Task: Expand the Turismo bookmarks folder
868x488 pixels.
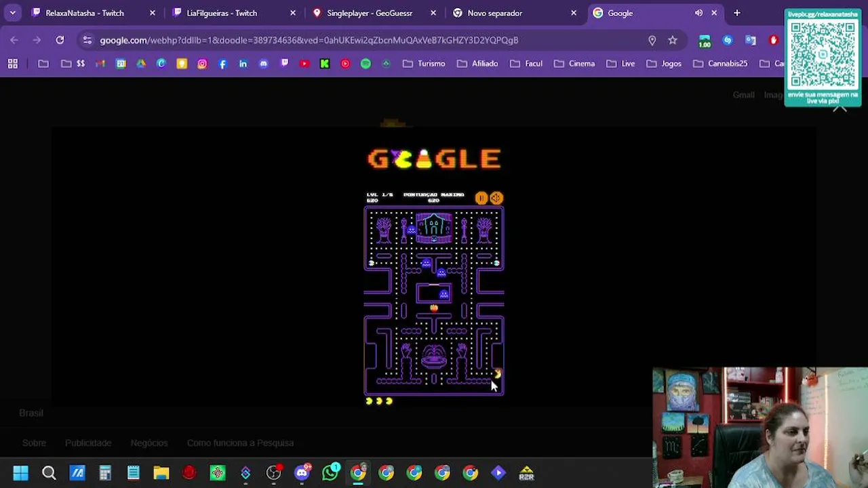Action: [424, 64]
